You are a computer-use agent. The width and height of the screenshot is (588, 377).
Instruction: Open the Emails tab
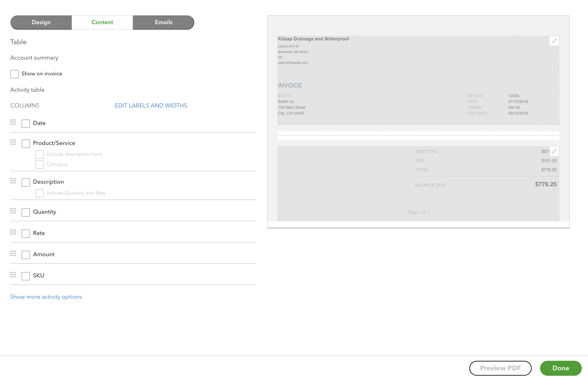pyautogui.click(x=163, y=22)
